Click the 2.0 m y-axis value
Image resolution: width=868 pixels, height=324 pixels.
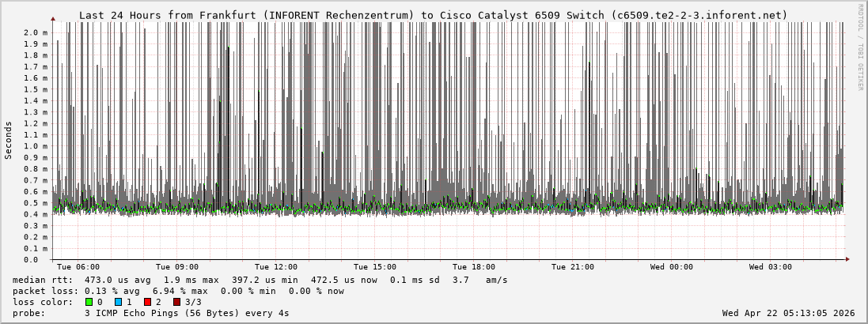36,32
